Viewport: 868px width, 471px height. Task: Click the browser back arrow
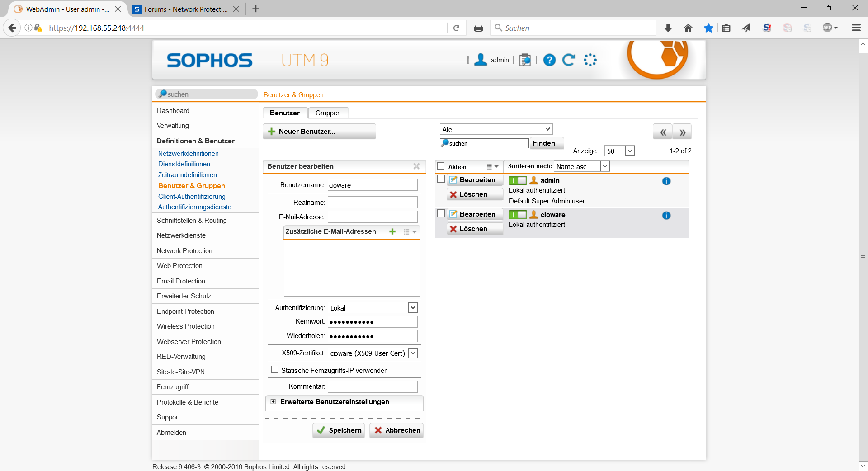[x=12, y=28]
